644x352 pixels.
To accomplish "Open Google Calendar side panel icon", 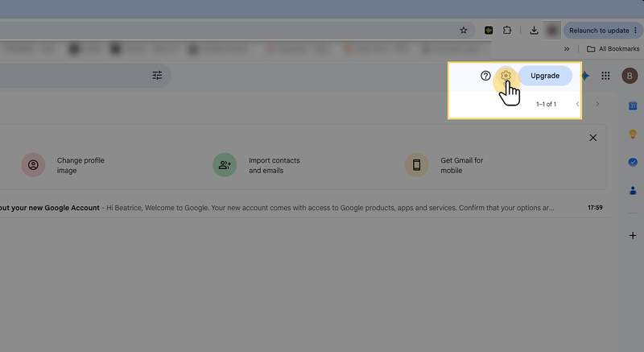I will 633,106.
